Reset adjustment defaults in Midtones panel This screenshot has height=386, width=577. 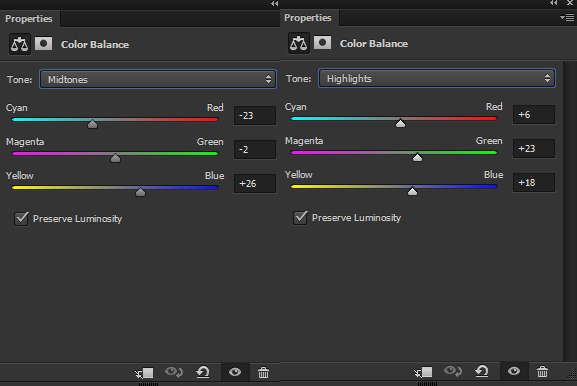(203, 372)
